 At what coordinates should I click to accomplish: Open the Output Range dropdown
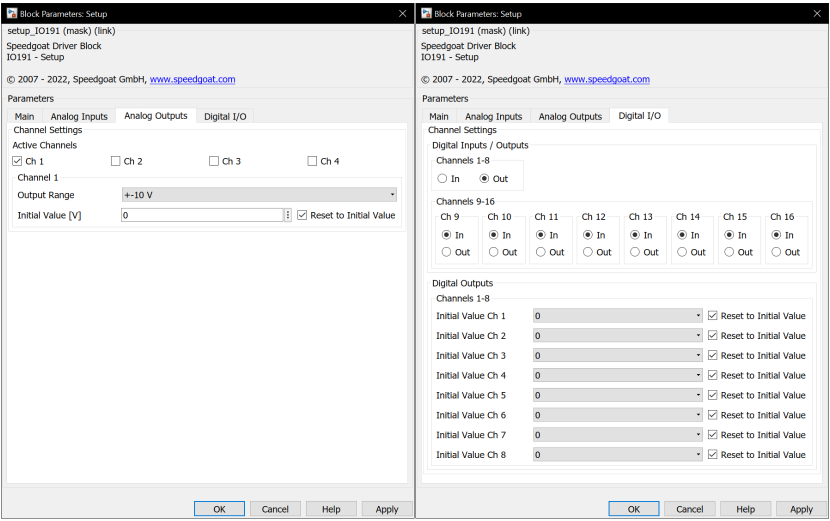258,195
